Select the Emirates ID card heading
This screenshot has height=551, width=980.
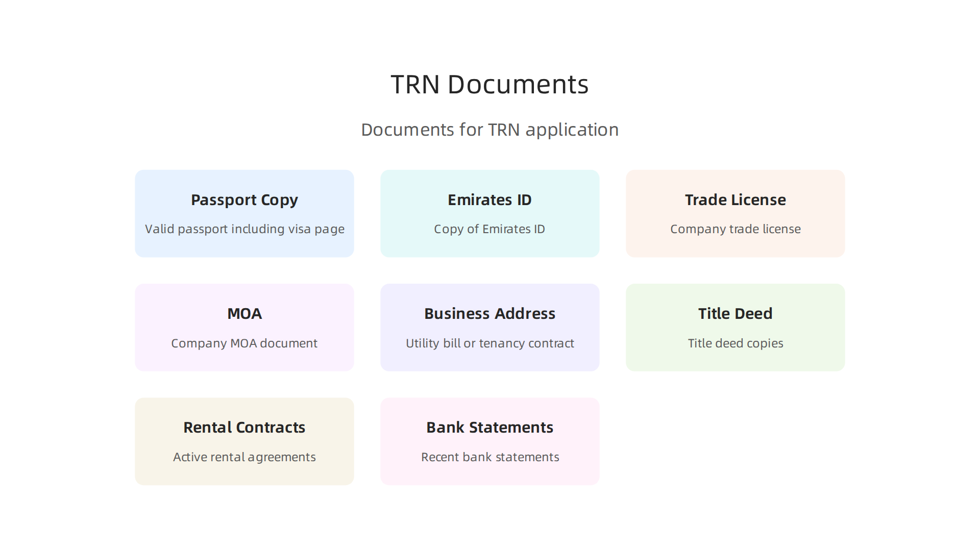coord(489,199)
